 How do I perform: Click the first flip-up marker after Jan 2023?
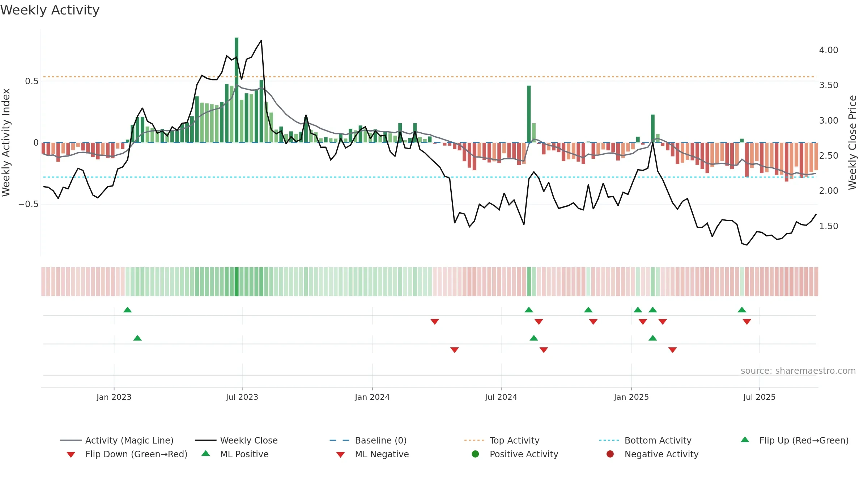[128, 310]
